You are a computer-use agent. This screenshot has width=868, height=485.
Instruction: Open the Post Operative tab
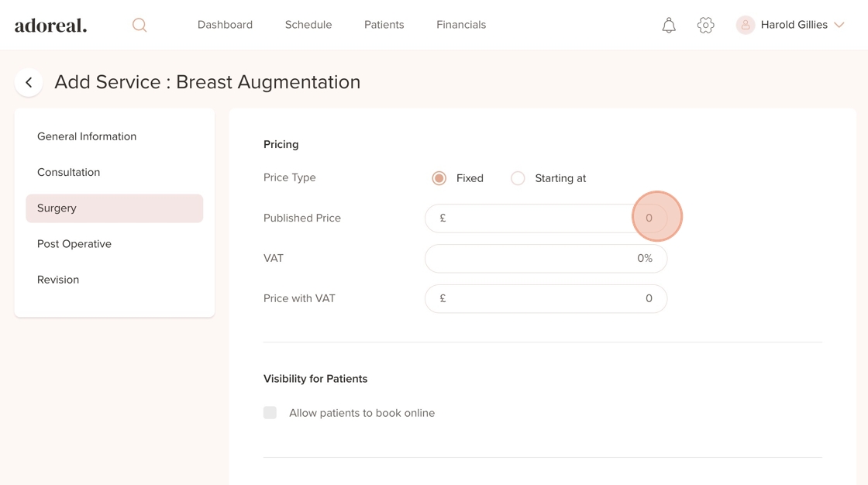pyautogui.click(x=74, y=244)
